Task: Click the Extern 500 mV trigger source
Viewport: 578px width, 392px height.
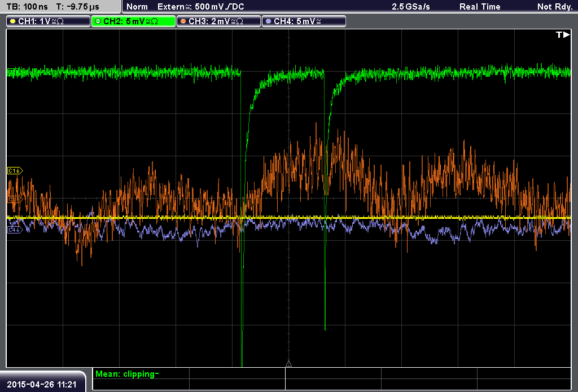Action: point(201,7)
